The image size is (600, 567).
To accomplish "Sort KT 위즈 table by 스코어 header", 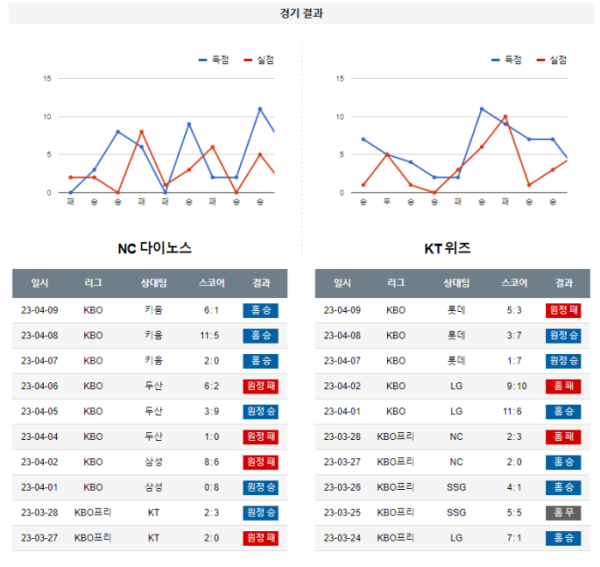I will click(514, 283).
